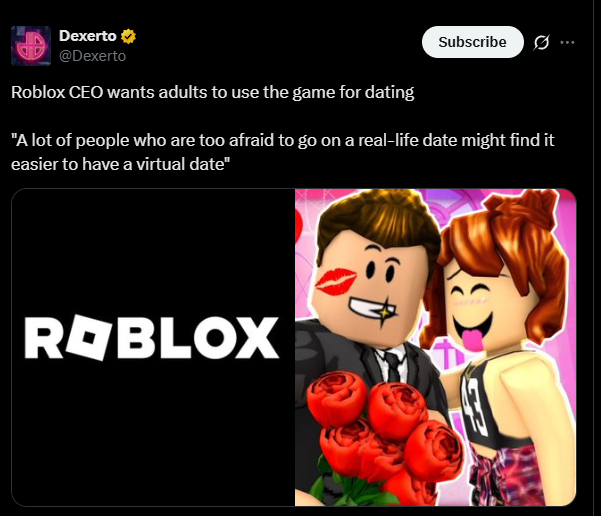Click the suited boy avatar face

tap(366, 289)
